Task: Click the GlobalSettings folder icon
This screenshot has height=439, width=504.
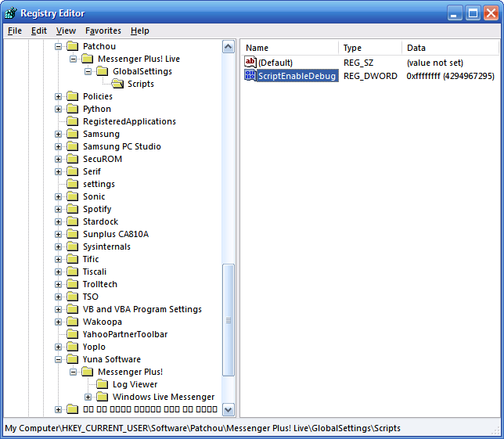Action: [103, 71]
